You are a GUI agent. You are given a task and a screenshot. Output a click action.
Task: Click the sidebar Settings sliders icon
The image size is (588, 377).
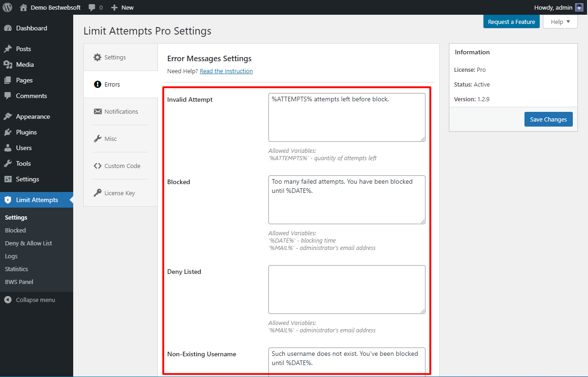coord(8,179)
